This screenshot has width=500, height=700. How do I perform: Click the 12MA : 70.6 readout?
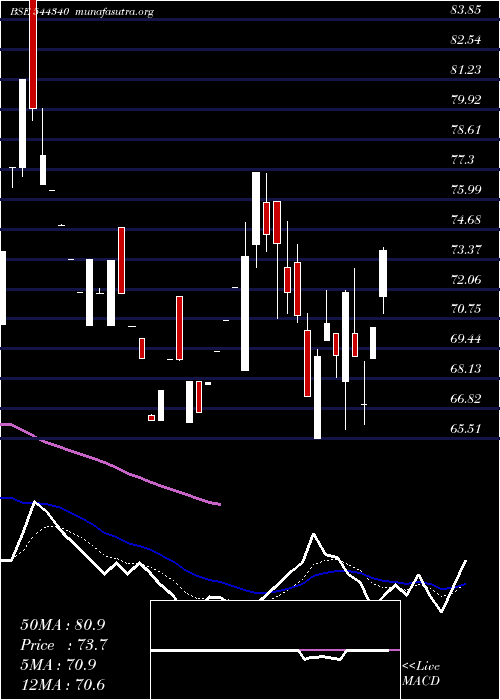[62, 685]
